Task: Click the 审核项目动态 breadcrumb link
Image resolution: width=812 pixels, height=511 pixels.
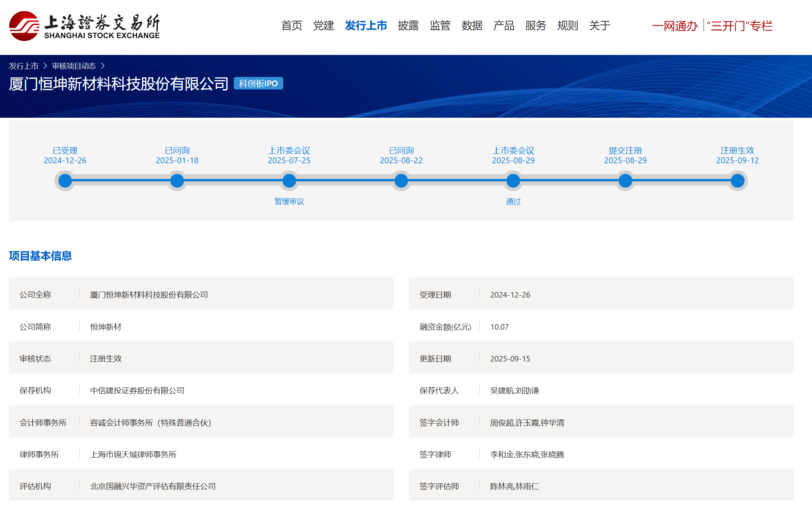Action: point(74,66)
